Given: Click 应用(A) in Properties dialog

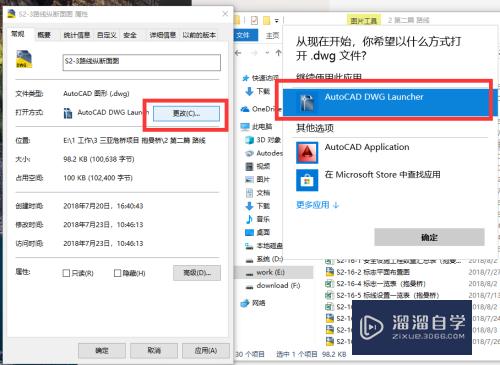Looking at the screenshot, I should [x=206, y=350].
